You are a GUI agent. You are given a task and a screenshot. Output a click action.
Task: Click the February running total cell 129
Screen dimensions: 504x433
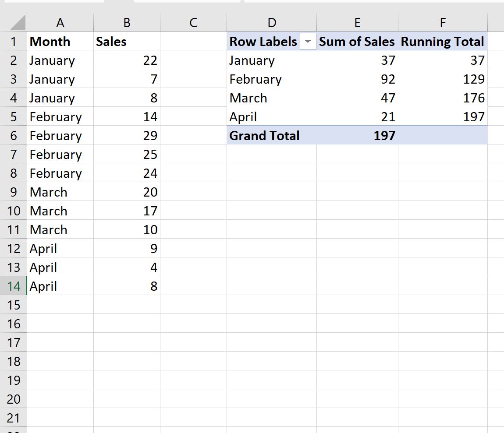(443, 79)
